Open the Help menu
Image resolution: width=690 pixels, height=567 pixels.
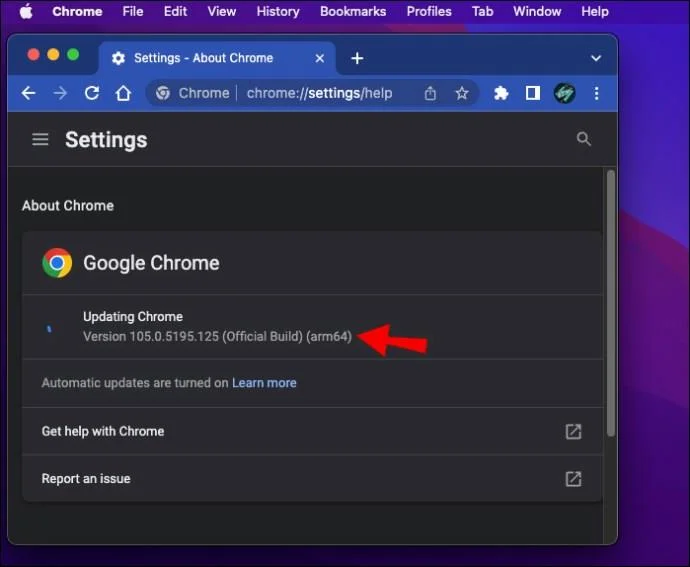pos(595,11)
